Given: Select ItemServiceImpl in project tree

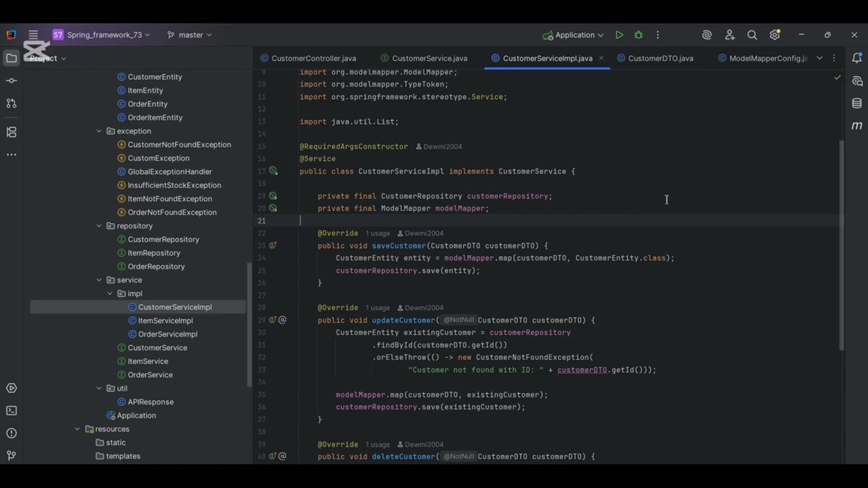Looking at the screenshot, I should [165, 321].
